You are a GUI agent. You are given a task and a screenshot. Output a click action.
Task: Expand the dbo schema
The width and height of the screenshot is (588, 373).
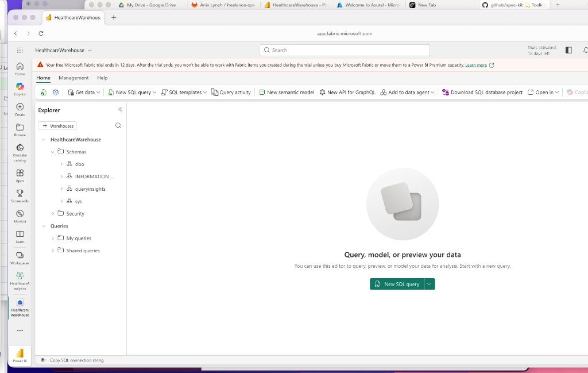(61, 164)
